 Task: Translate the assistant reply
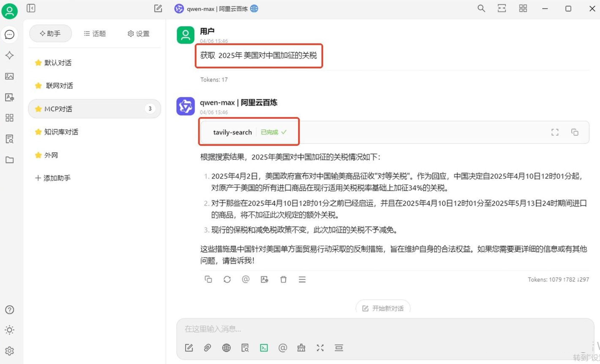pos(264,279)
